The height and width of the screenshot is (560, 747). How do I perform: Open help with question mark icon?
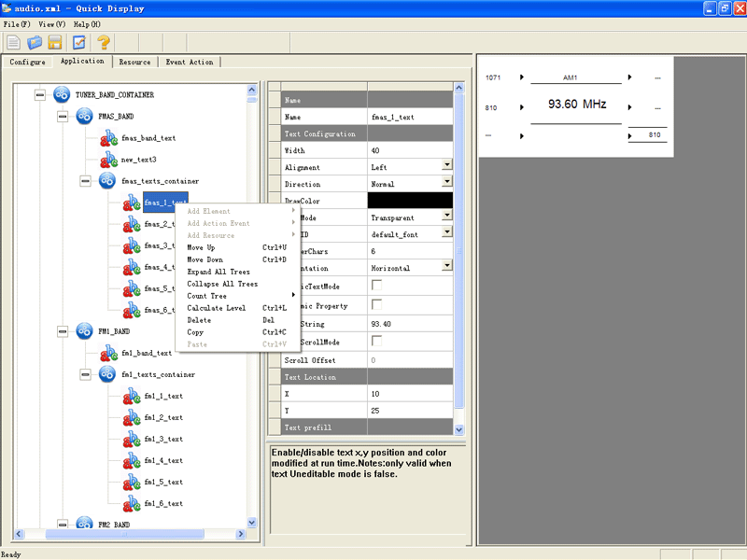pos(103,42)
